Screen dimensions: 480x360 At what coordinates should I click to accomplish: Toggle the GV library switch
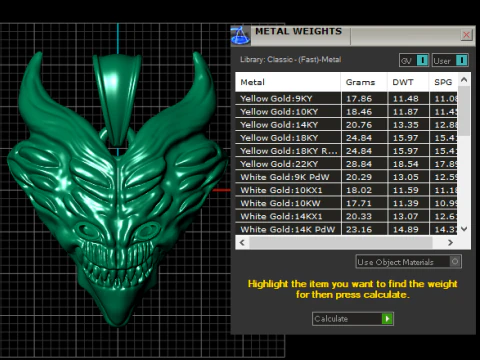point(413,60)
